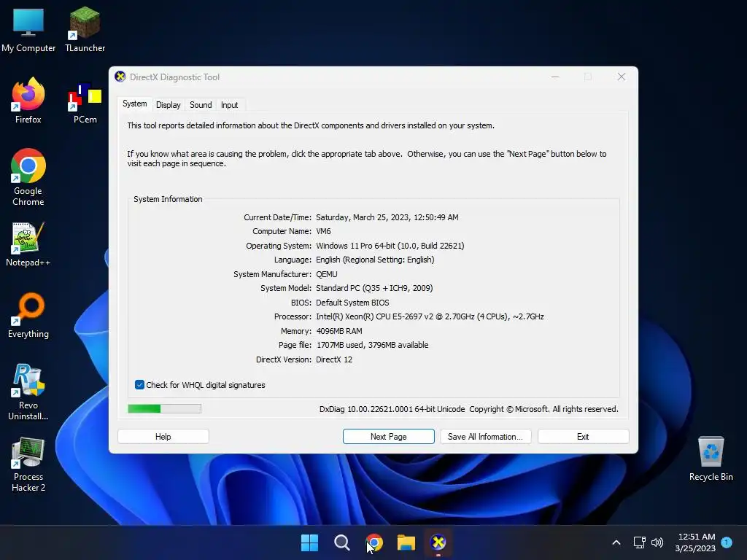747x560 pixels.
Task: Select the Process Hacker 2 shortcut
Action: 28,464
